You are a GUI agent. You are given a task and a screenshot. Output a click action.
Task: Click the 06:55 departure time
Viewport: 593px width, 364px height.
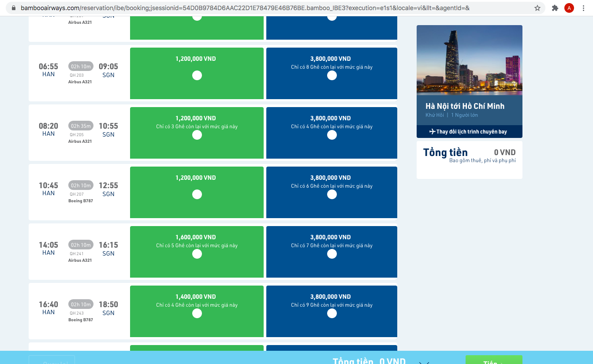tap(48, 67)
